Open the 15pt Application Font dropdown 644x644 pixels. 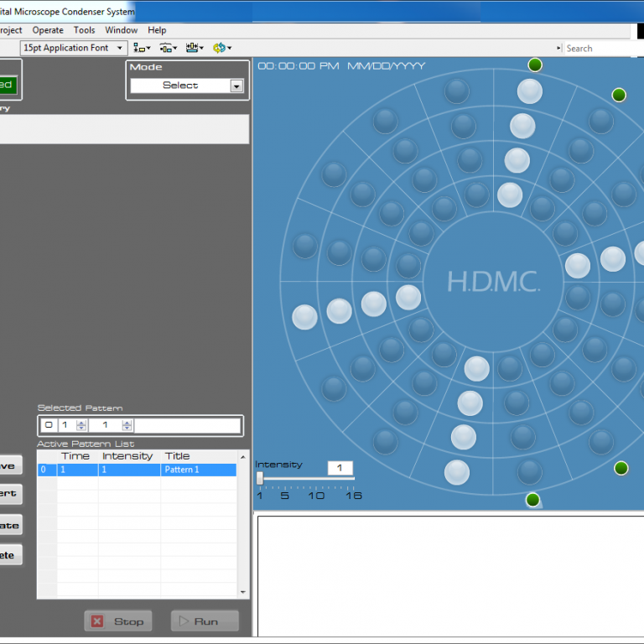pyautogui.click(x=74, y=48)
